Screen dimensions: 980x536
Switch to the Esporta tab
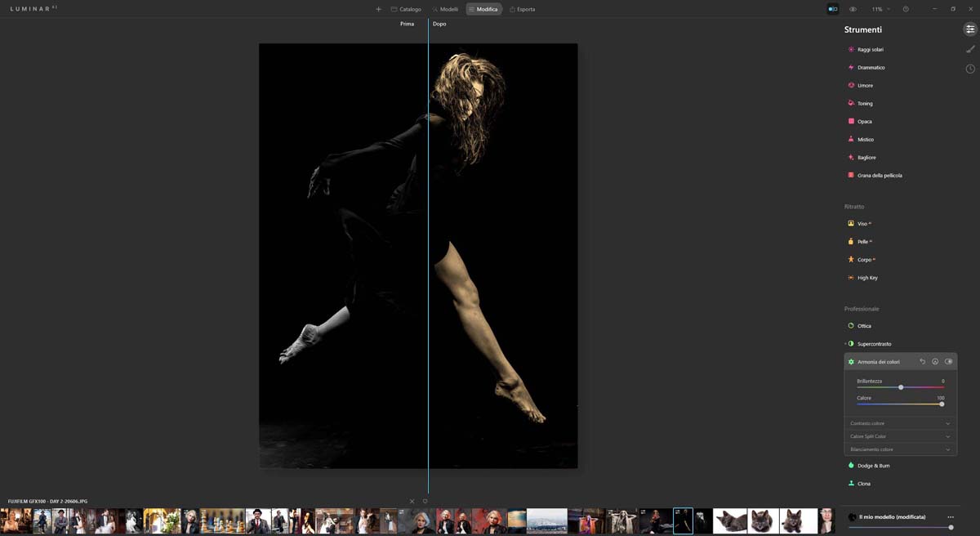[x=522, y=9]
